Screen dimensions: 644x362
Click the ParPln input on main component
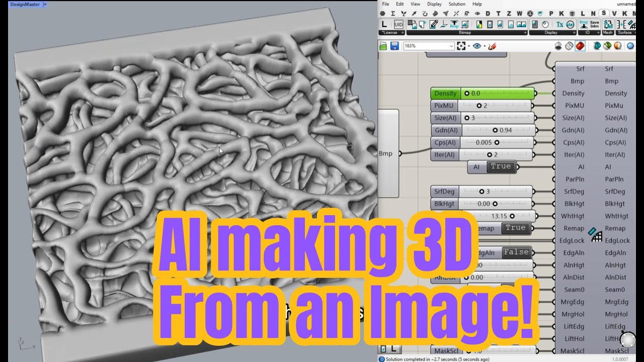(x=574, y=179)
